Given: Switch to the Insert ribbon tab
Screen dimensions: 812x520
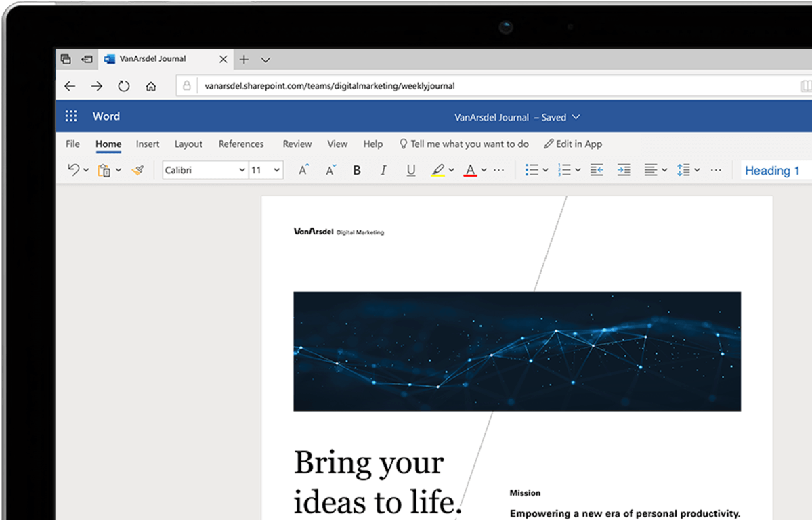Looking at the screenshot, I should [x=148, y=144].
